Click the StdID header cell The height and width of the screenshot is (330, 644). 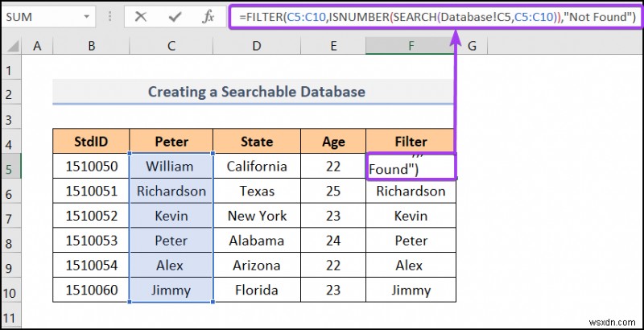(91, 142)
